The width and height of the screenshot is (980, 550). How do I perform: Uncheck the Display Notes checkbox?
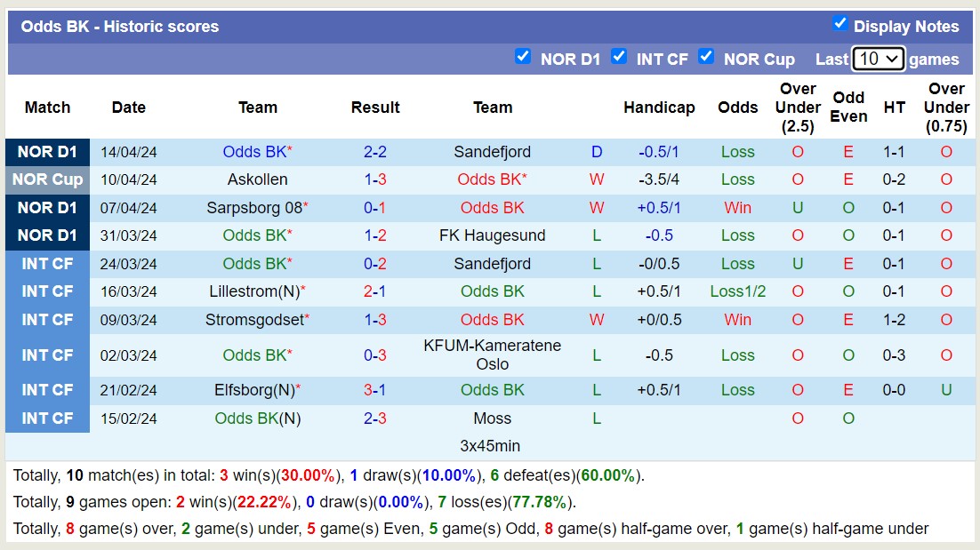(840, 24)
